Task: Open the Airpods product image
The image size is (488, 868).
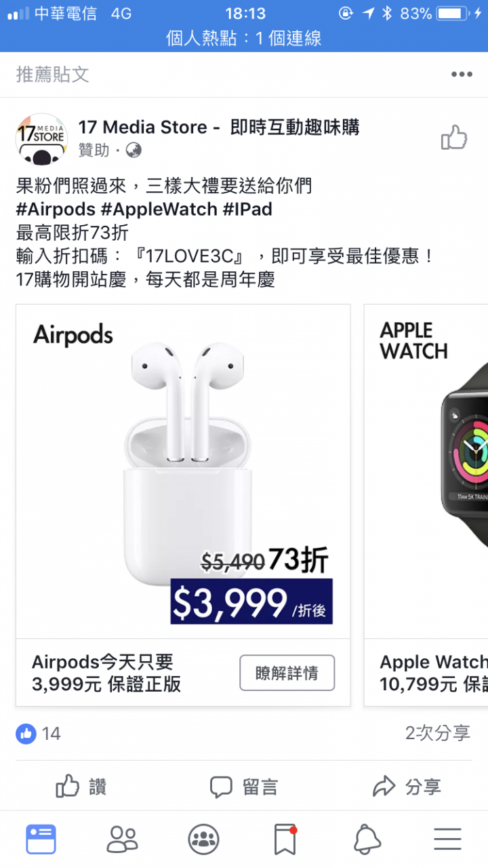Action: point(183,471)
